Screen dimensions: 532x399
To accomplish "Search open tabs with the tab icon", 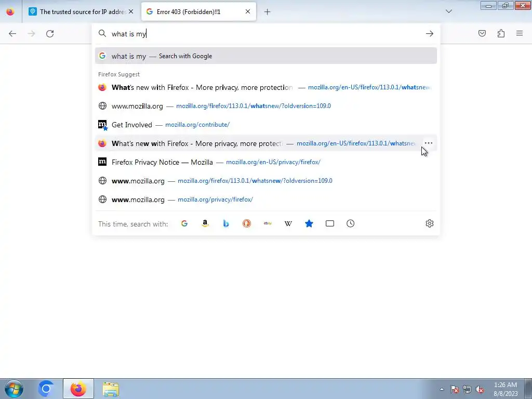I will click(x=330, y=223).
